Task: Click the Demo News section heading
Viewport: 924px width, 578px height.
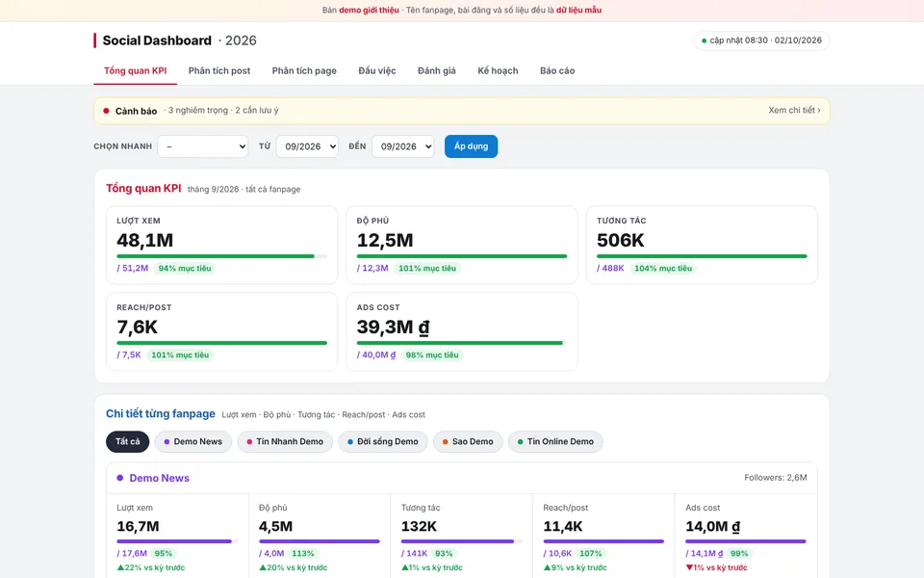Action: 159,479
